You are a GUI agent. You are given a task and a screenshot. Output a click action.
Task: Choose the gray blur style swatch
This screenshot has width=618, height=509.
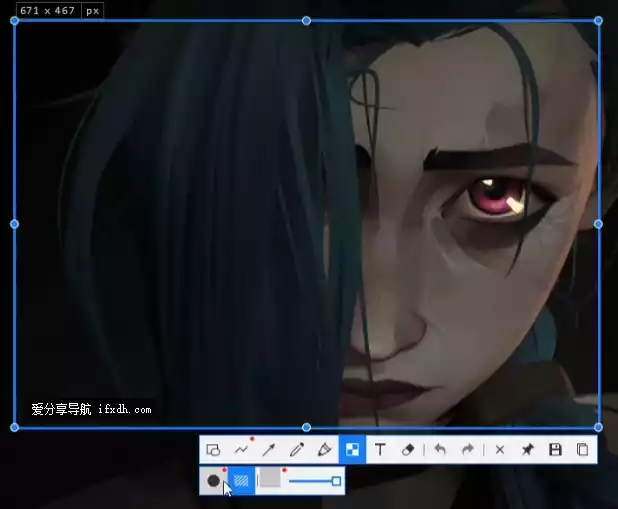point(270,479)
